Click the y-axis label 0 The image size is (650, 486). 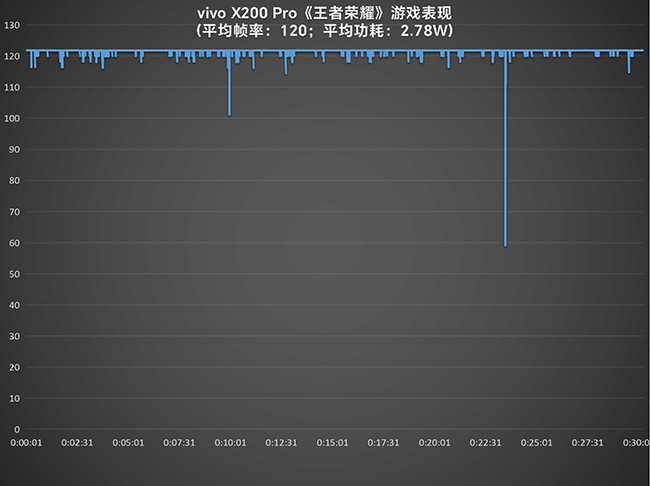(x=17, y=430)
